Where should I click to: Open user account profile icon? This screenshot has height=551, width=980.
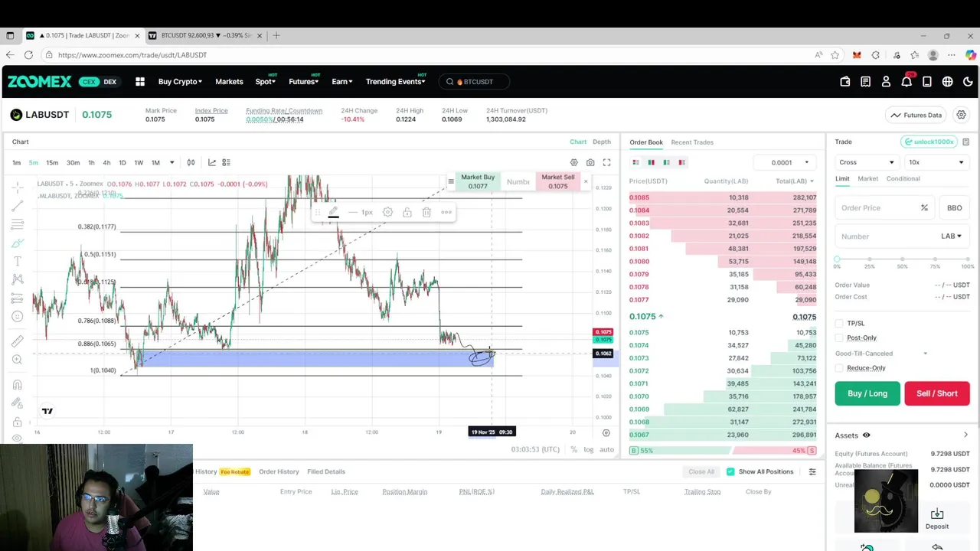click(886, 82)
